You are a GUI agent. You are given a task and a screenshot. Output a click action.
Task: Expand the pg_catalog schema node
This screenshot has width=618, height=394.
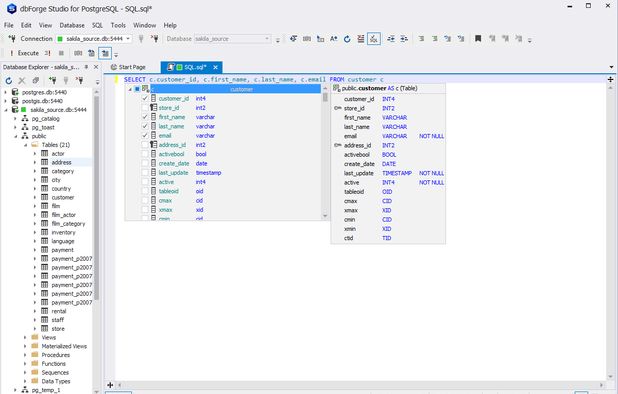(x=15, y=119)
